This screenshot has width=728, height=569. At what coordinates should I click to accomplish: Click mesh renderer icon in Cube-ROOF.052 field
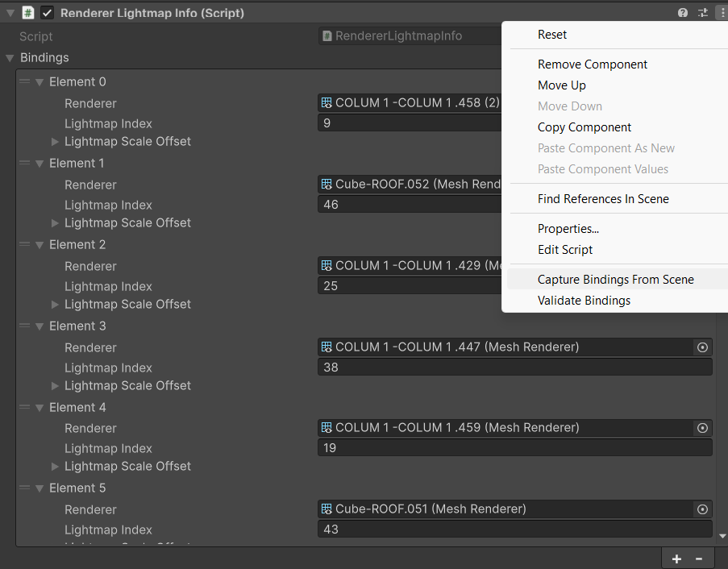[x=327, y=185]
